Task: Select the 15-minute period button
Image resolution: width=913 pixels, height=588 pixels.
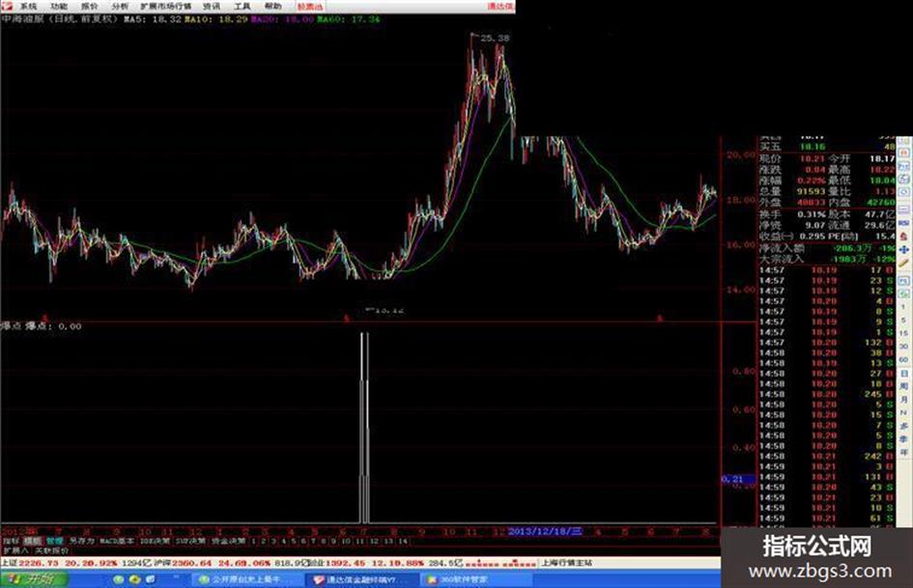Action: tap(903, 332)
